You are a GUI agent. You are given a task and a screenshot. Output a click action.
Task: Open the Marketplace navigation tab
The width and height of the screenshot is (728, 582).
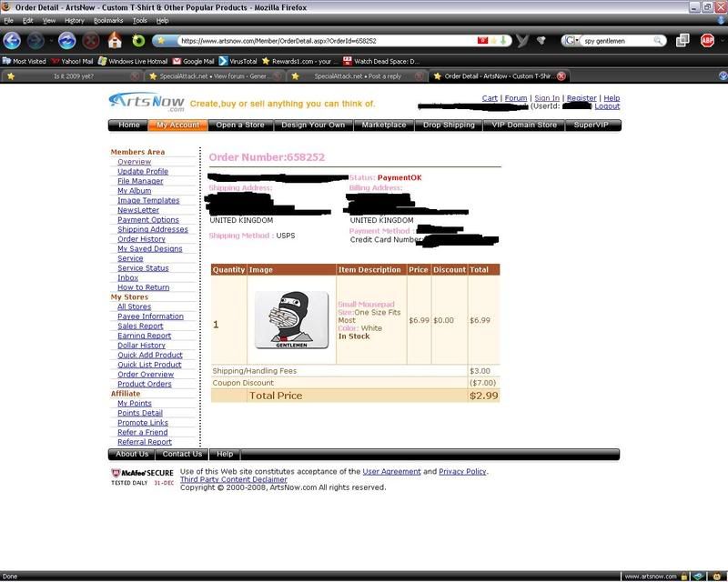pyautogui.click(x=384, y=125)
